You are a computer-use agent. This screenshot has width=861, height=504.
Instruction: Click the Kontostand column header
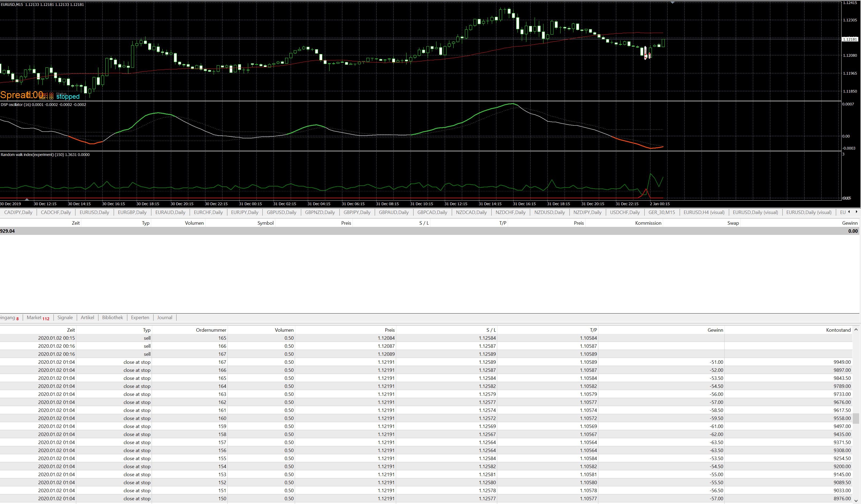pos(838,330)
